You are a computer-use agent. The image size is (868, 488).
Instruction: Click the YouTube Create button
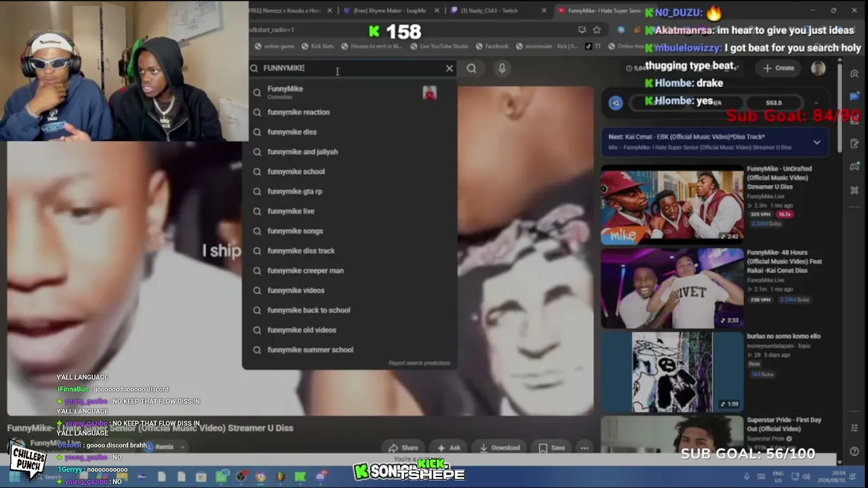pos(778,68)
